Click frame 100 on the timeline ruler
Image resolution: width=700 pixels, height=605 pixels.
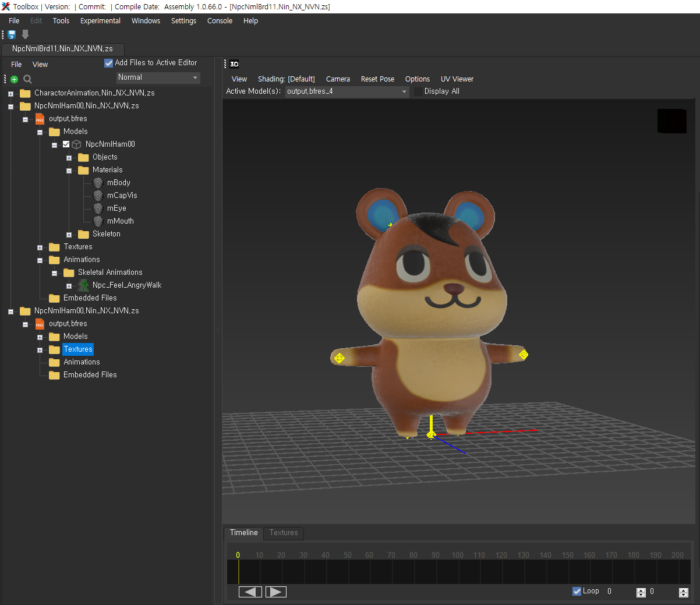click(458, 556)
